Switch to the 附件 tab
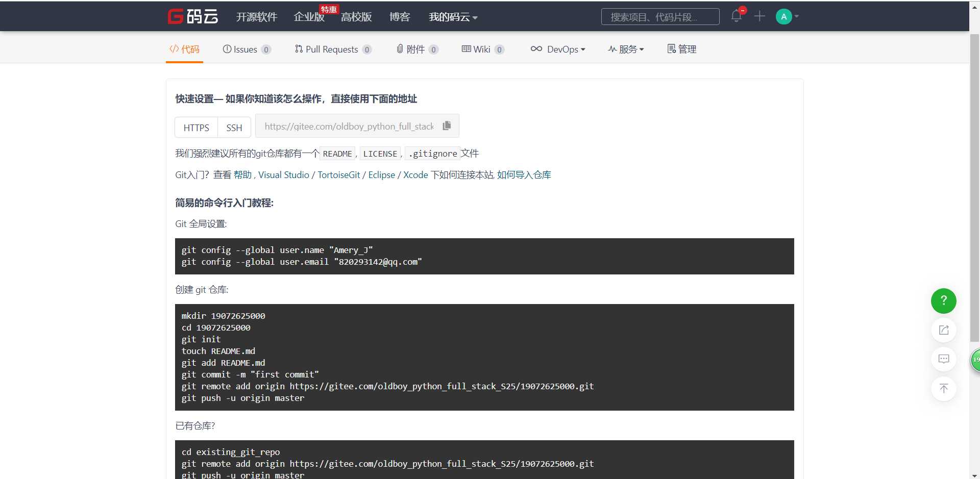The width and height of the screenshot is (980, 479). [x=417, y=49]
